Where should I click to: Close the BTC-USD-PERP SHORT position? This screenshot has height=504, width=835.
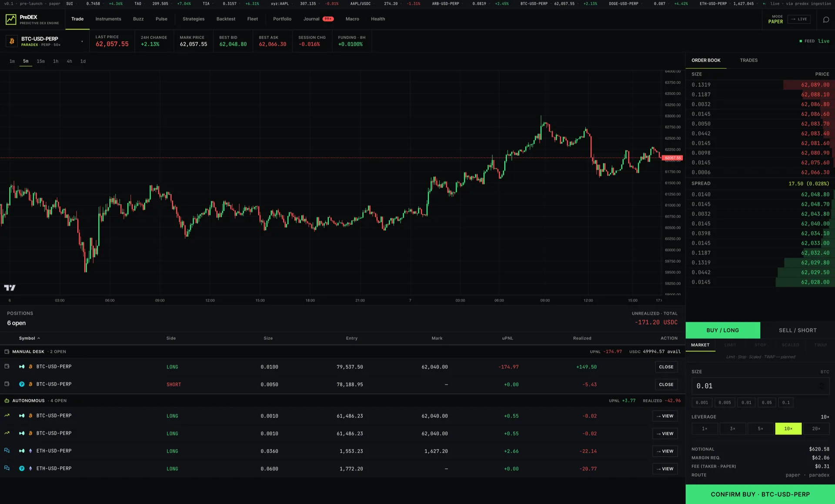point(666,385)
